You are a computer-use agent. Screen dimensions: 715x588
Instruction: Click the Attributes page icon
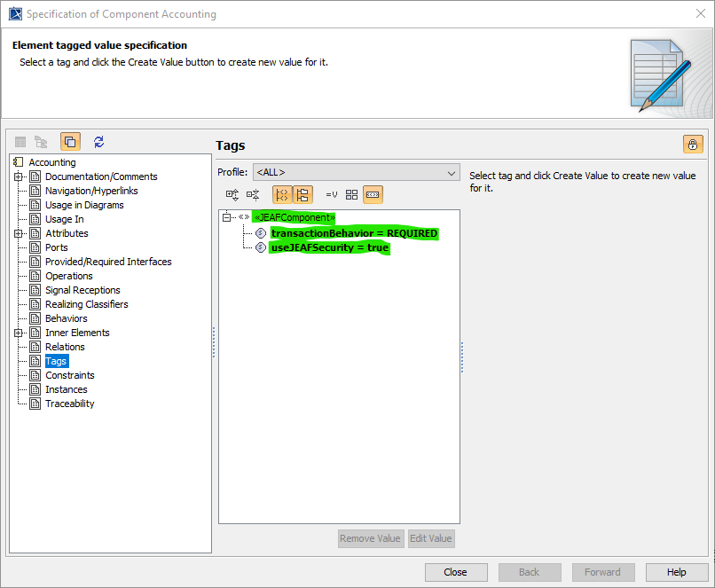35,234
